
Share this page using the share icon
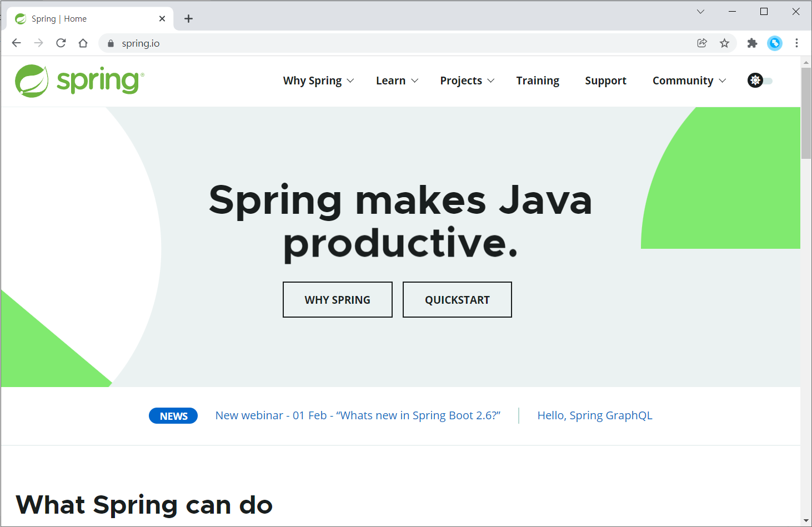[702, 43]
